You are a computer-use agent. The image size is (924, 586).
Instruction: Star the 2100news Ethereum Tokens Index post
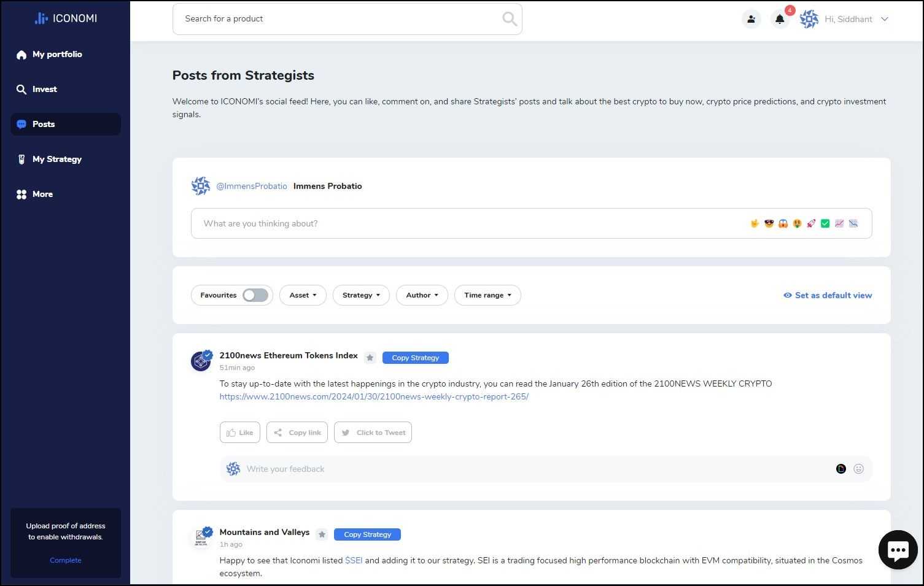(370, 357)
